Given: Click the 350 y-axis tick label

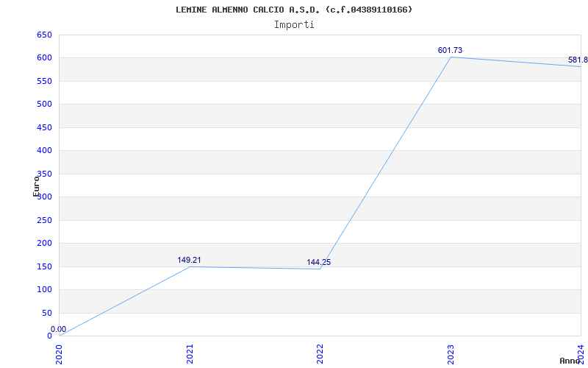Looking at the screenshot, I should pos(44,174).
